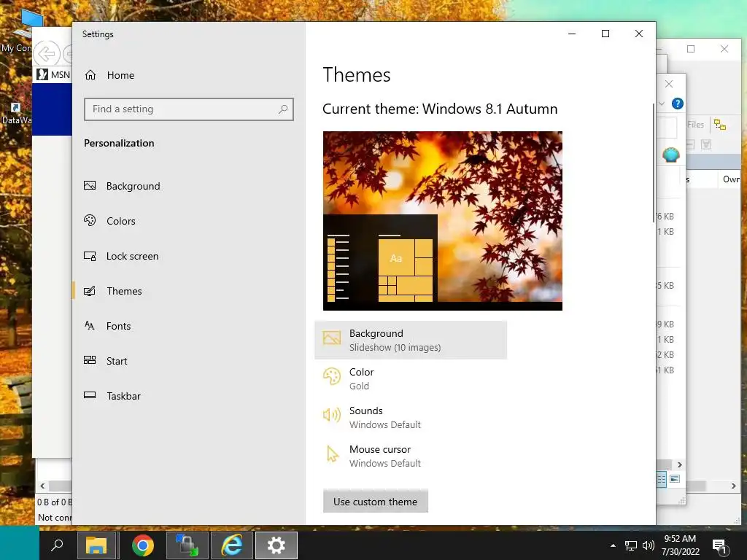Click the thumbnail view icon in background window

pyautogui.click(x=675, y=478)
